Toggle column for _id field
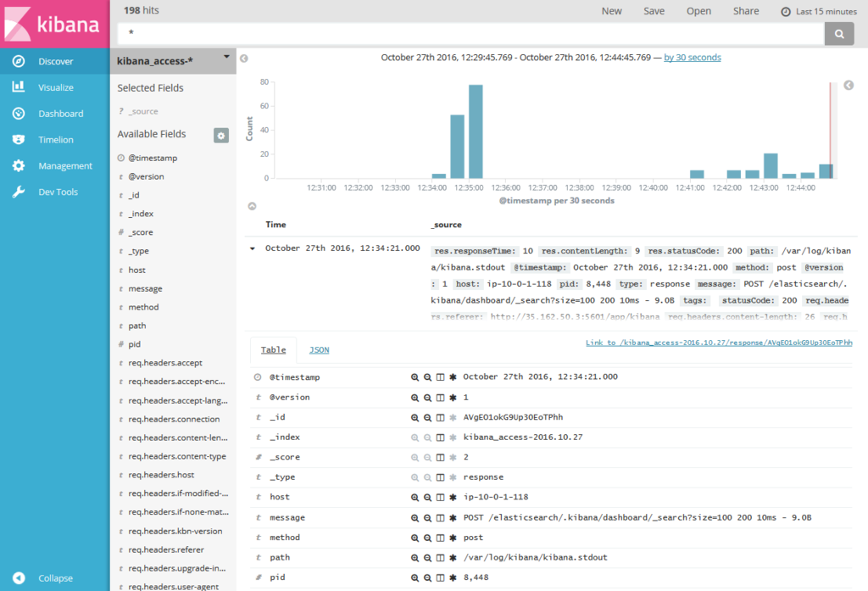Viewport: 868px width, 591px height. 440,418
